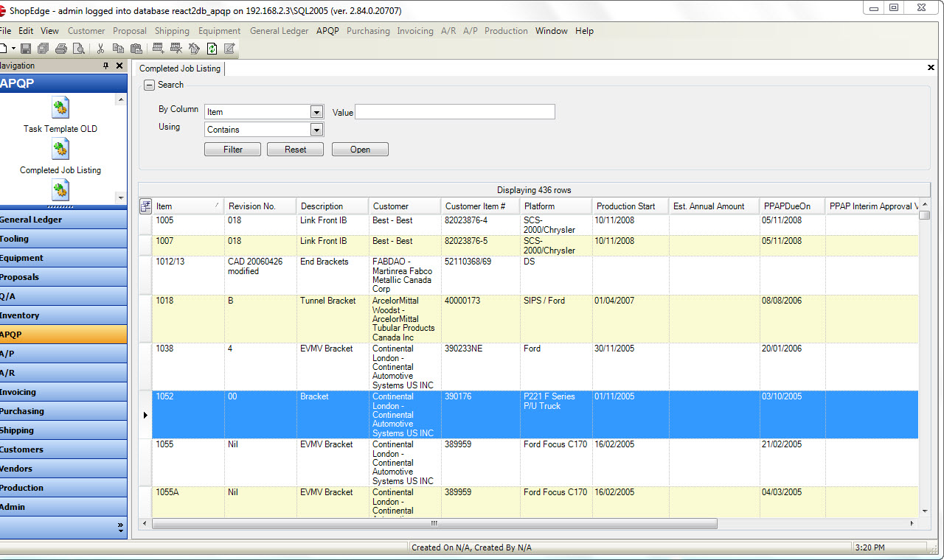Click the Copy toolbar icon

click(x=118, y=49)
